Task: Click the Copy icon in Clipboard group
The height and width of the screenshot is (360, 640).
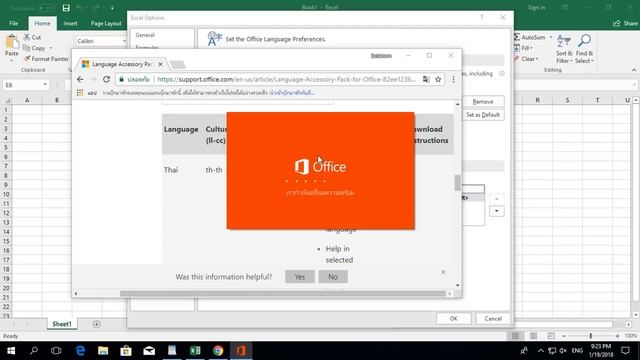Action: (x=27, y=48)
